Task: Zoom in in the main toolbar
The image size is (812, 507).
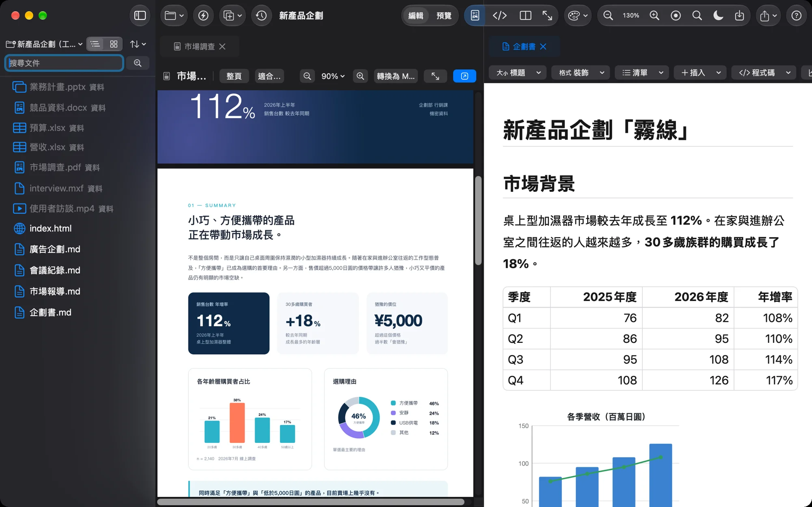Action: (x=654, y=15)
